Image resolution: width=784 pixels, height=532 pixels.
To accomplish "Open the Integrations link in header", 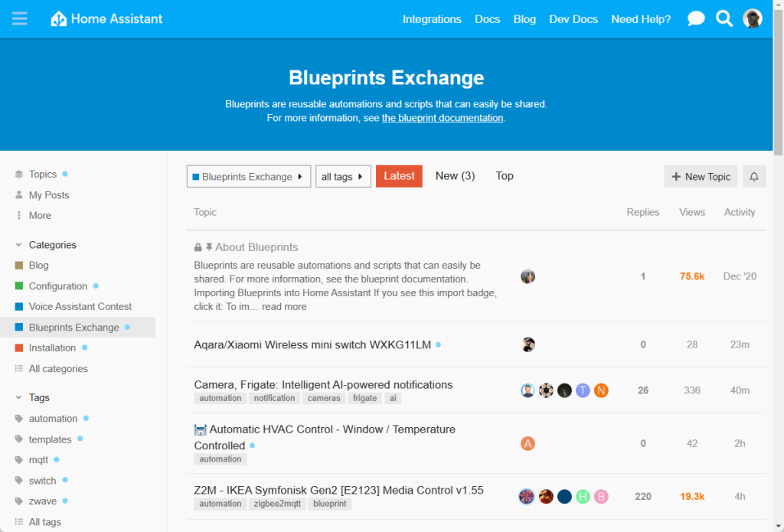I will (432, 19).
